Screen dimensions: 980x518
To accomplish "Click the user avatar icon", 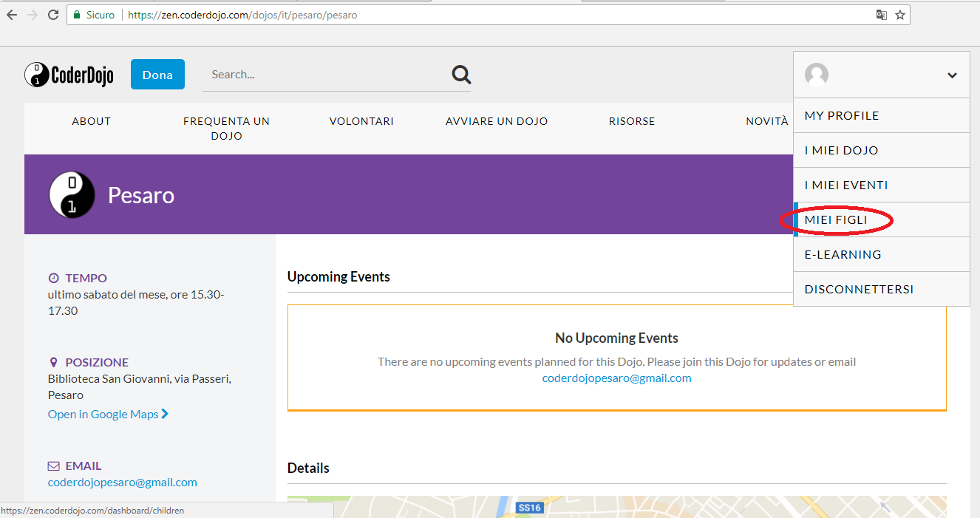I will point(817,75).
